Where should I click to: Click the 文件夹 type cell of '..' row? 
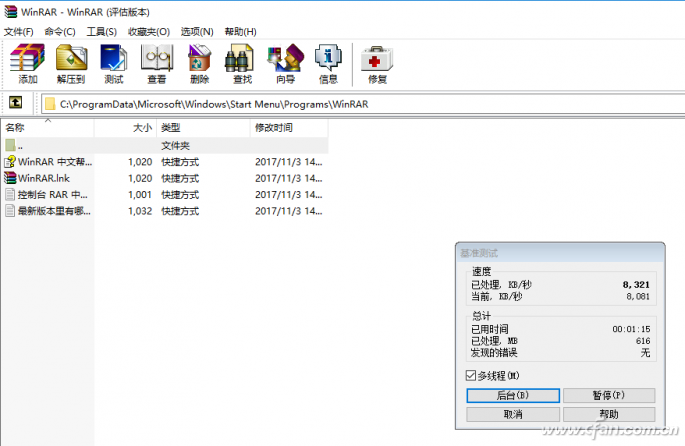176,145
